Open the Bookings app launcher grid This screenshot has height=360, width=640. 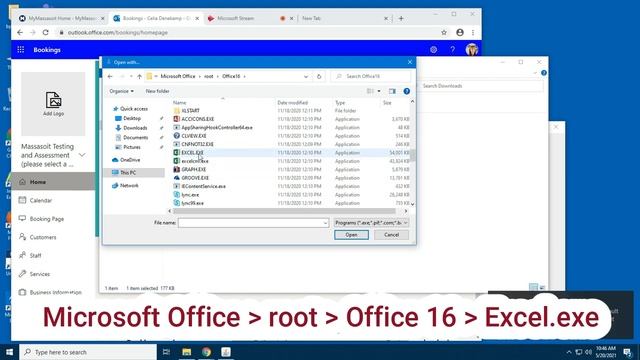tap(21, 50)
